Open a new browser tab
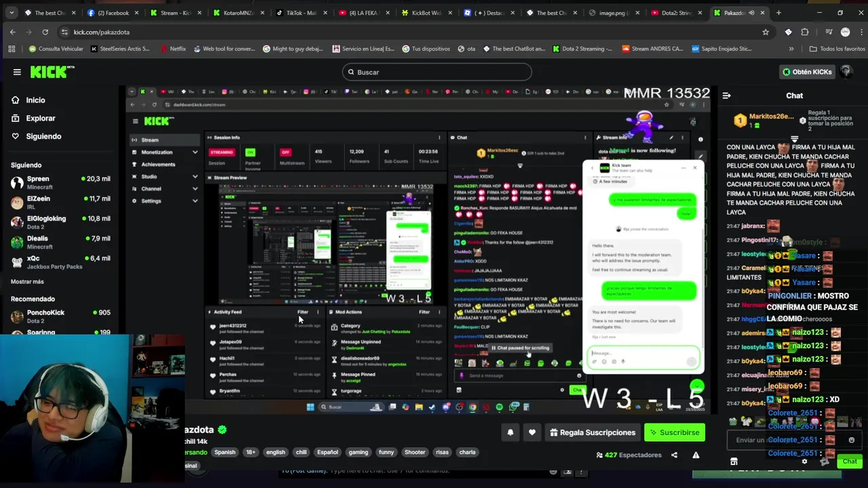Viewport: 868px width, 488px height. coord(778,13)
